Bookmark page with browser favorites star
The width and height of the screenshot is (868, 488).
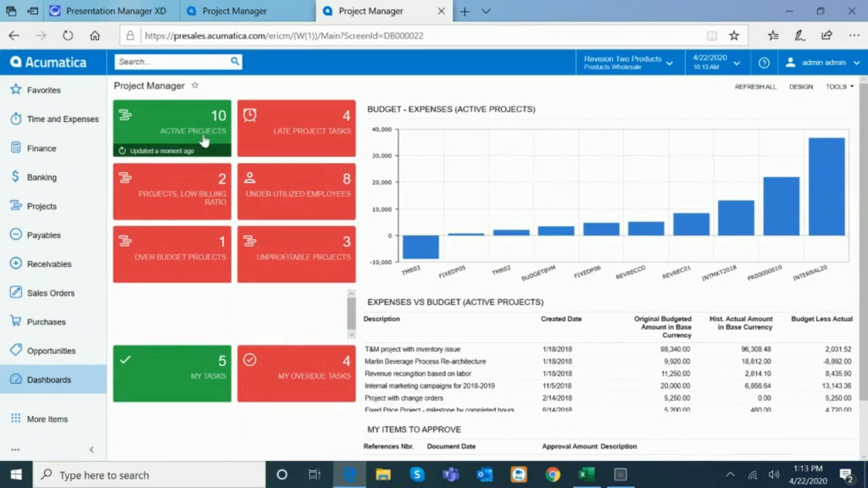click(734, 35)
